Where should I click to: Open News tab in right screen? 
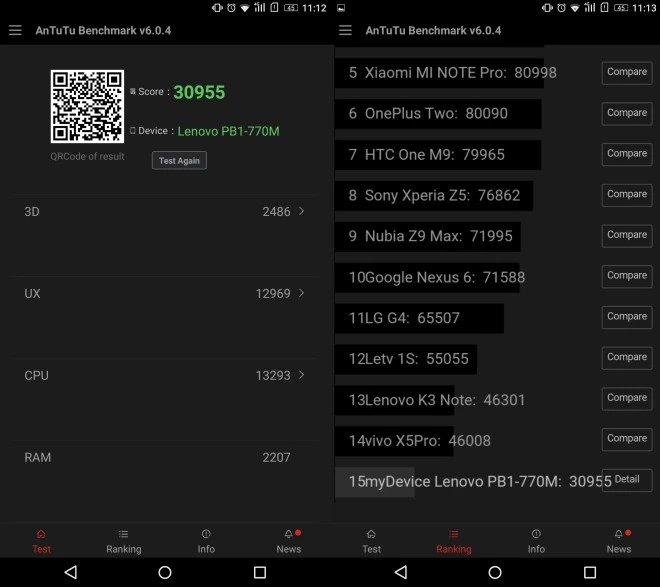(x=619, y=542)
